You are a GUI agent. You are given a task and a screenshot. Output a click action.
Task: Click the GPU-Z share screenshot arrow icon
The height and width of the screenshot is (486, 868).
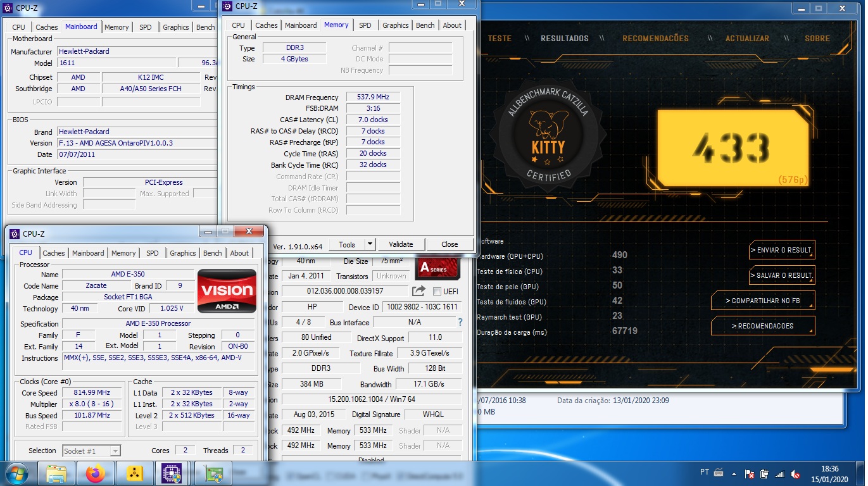click(x=418, y=291)
